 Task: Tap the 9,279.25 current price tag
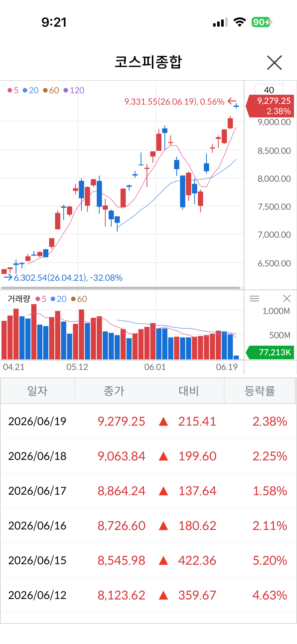[270, 106]
